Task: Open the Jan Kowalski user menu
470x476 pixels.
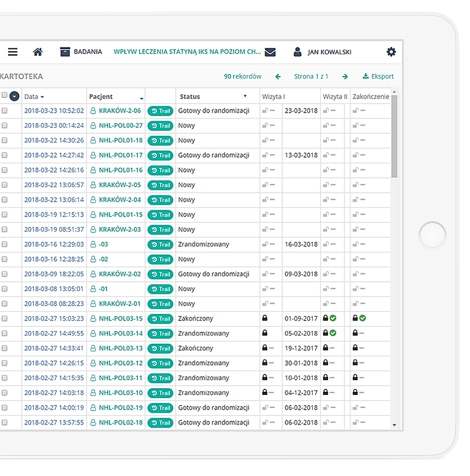Action: 323,52
